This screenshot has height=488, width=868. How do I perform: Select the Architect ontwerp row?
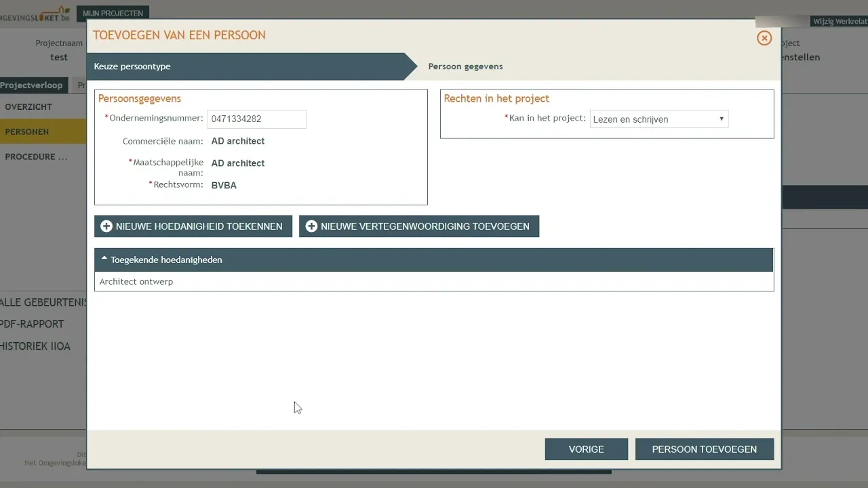pyautogui.click(x=434, y=281)
